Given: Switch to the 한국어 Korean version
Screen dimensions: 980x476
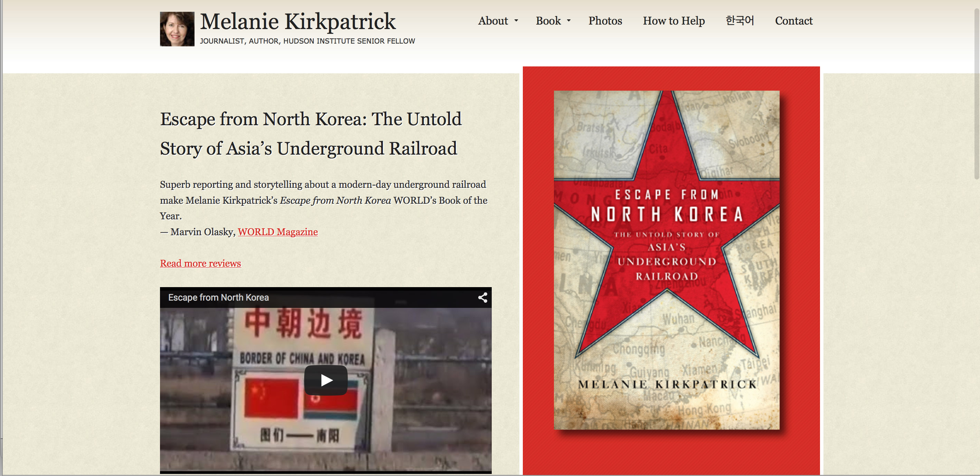Looking at the screenshot, I should pyautogui.click(x=739, y=21).
